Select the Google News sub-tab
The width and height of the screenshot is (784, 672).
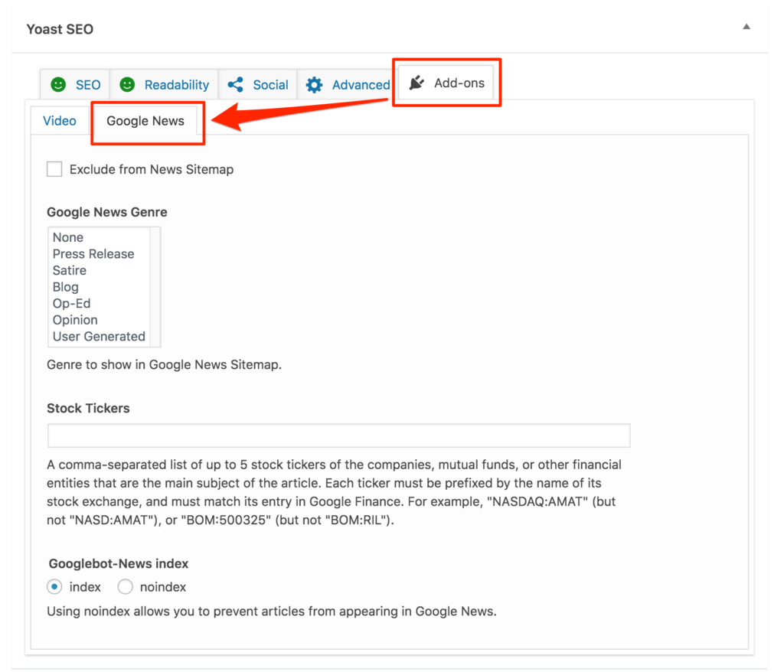pyautogui.click(x=145, y=121)
